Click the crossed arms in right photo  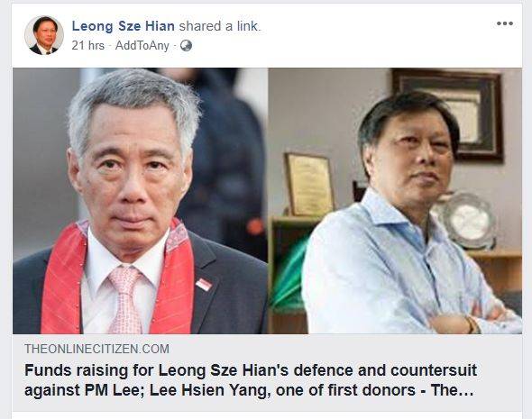(473, 321)
